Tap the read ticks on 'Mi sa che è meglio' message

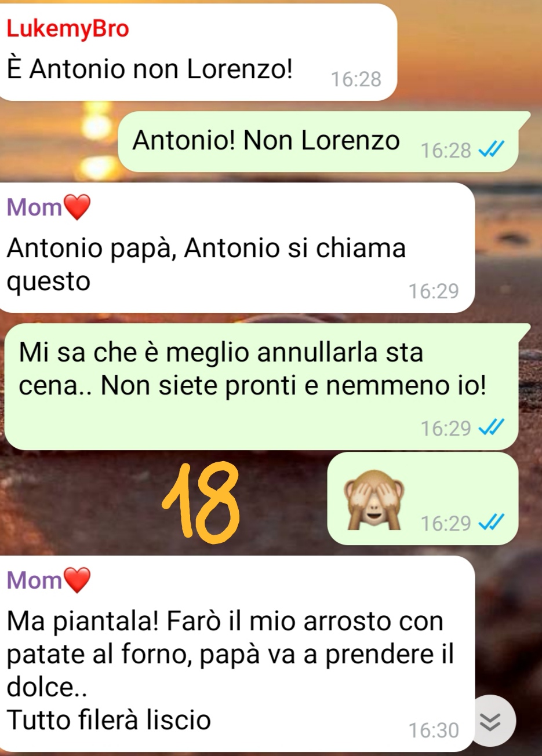tap(492, 428)
